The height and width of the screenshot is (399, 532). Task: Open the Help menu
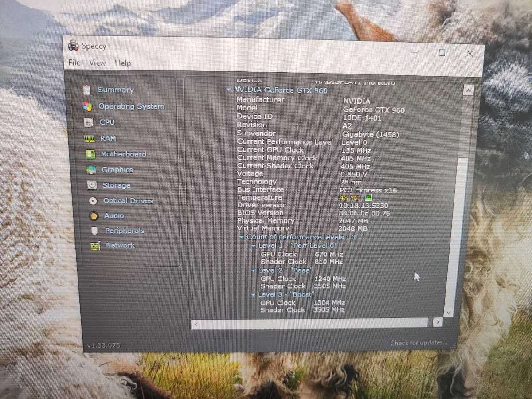[x=123, y=63]
